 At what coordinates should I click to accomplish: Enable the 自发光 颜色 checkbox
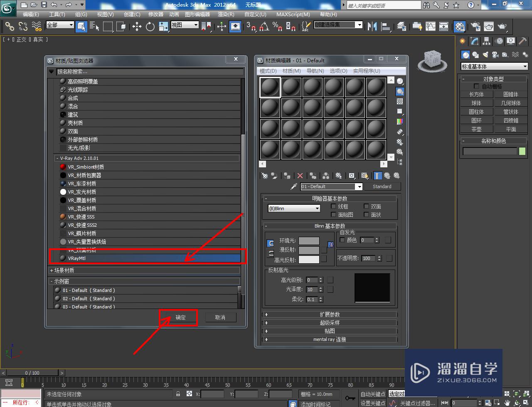click(x=342, y=240)
